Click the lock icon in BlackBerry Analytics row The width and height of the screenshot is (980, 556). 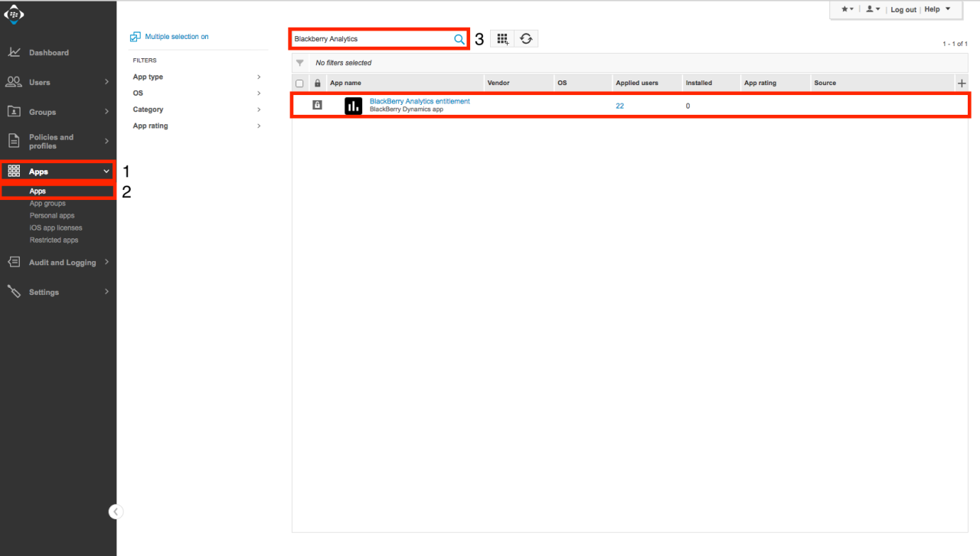tap(317, 105)
